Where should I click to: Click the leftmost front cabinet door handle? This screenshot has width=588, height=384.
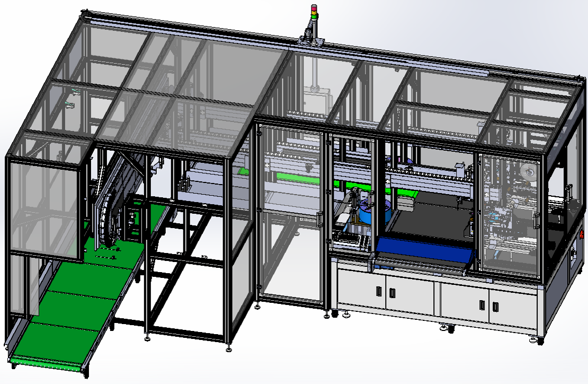tap(379, 291)
